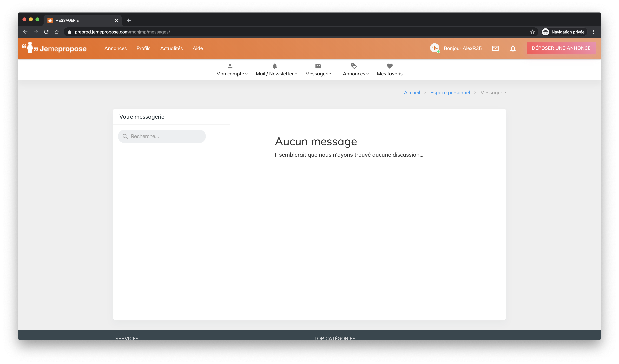Image resolution: width=619 pixels, height=364 pixels.
Task: Select Messagerie in account menu
Action: point(318,70)
